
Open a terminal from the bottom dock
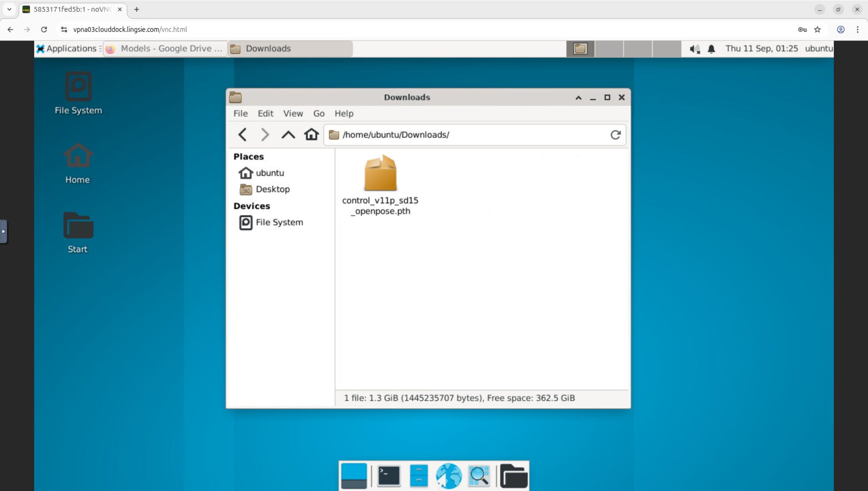(x=388, y=476)
